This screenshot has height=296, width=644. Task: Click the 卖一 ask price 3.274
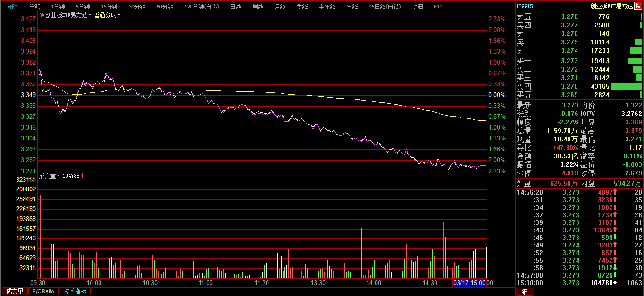(569, 50)
